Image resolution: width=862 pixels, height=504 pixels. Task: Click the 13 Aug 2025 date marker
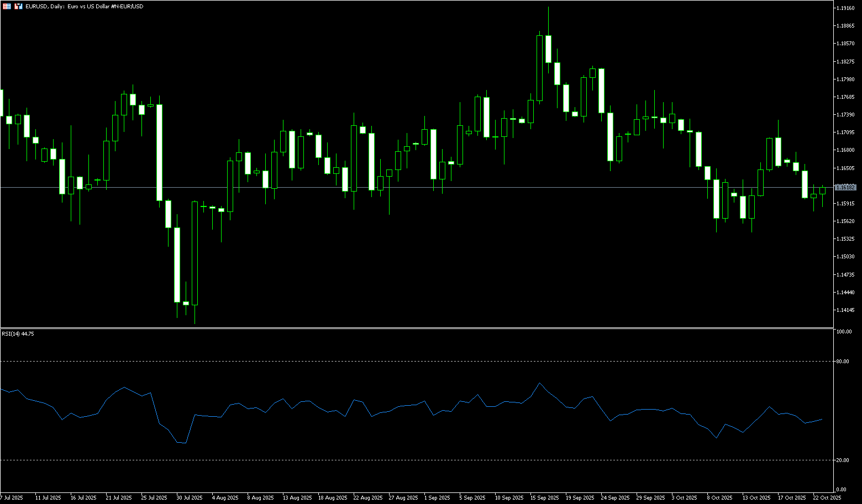tap(297, 498)
